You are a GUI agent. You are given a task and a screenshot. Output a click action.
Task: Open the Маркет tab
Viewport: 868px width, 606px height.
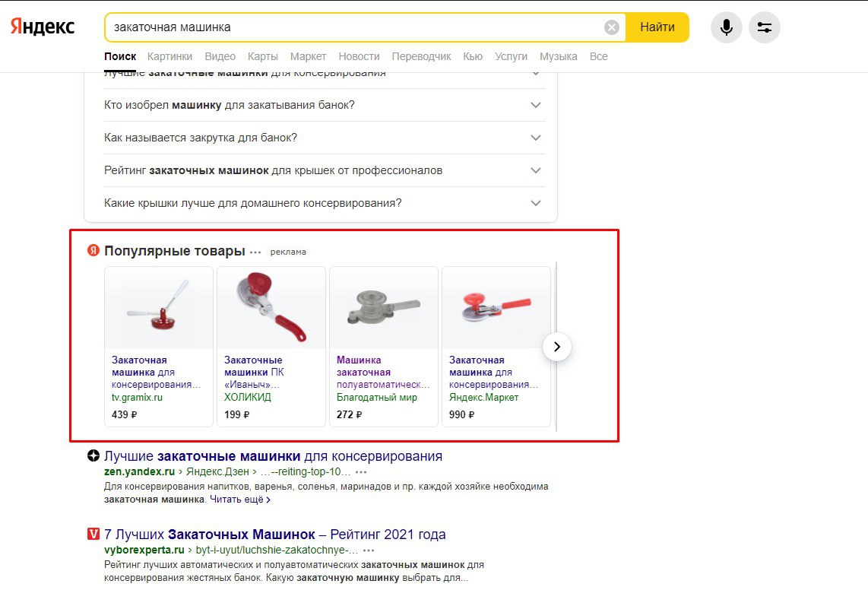[309, 56]
